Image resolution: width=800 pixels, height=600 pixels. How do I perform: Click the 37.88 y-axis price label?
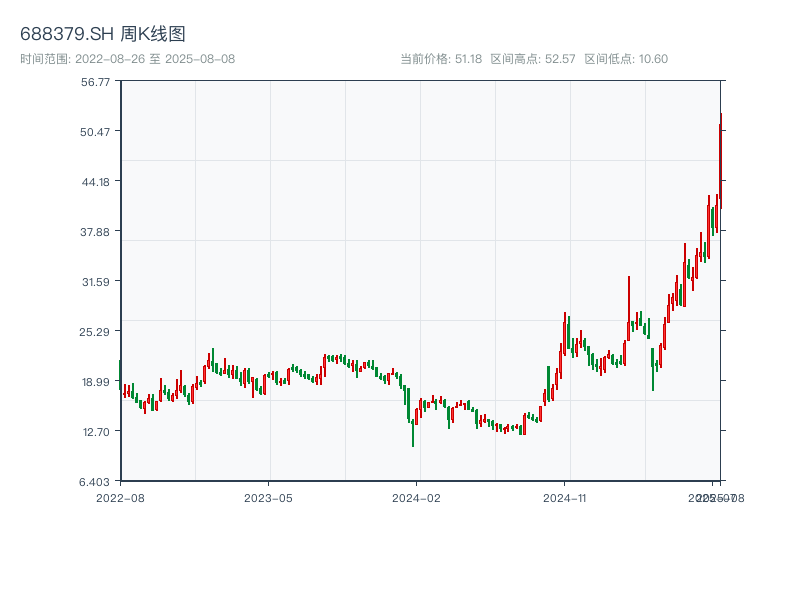tap(96, 232)
